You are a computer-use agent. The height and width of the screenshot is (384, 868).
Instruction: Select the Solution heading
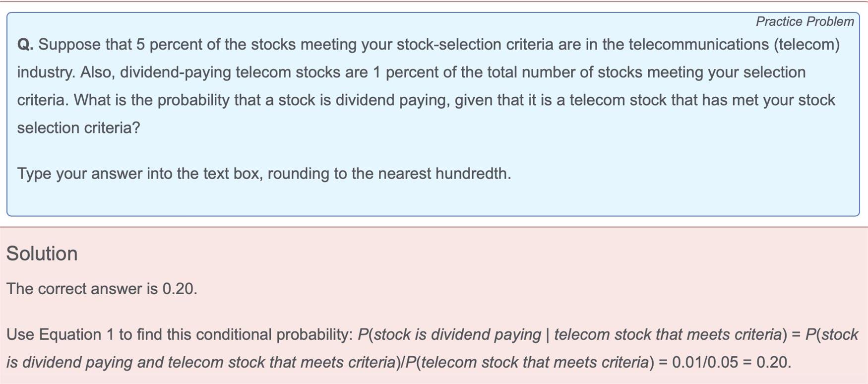coord(42,254)
